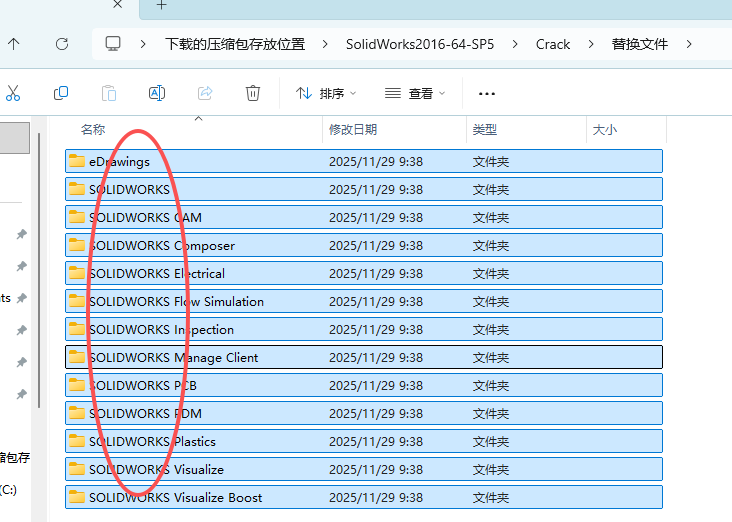Select the SOLIDWORKS Visualize folder
732x522 pixels.
point(364,470)
